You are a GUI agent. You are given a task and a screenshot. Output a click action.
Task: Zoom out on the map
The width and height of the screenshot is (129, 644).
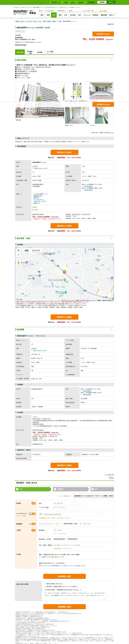pos(18,255)
